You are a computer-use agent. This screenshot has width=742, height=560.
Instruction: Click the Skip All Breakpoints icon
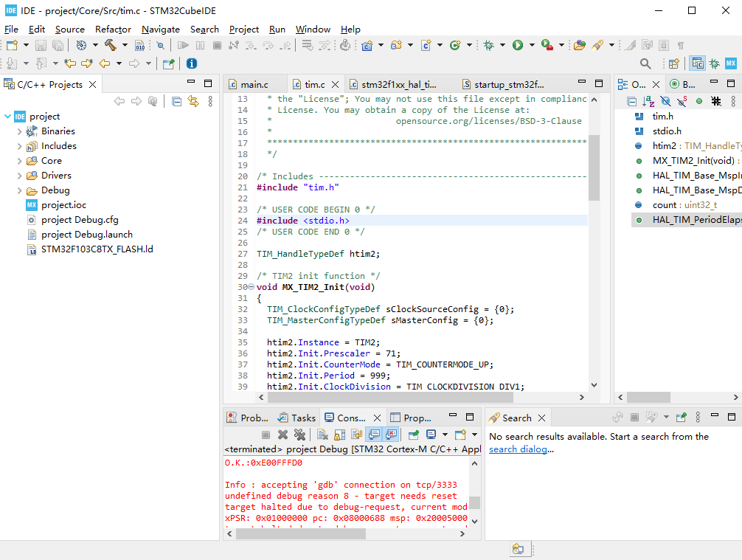click(x=160, y=46)
